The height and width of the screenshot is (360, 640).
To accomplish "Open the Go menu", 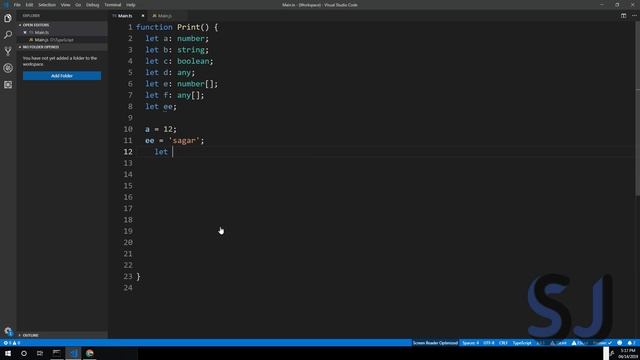I will [x=78, y=5].
